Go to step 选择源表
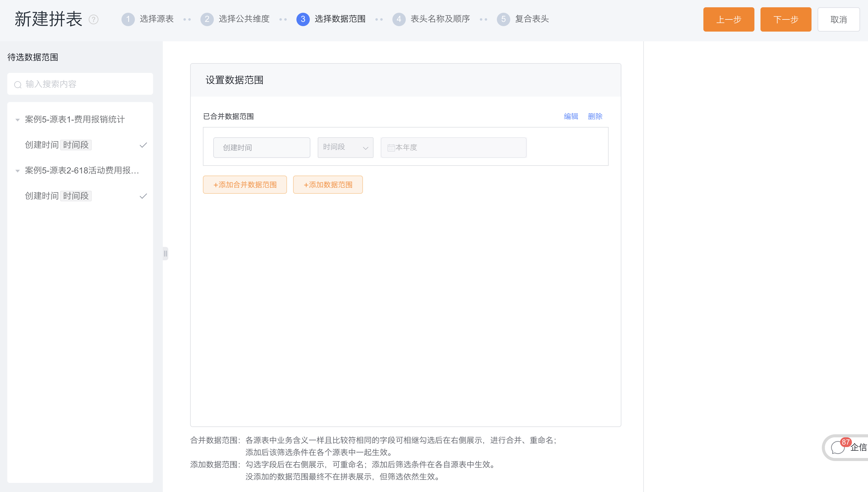The image size is (868, 492). [156, 19]
